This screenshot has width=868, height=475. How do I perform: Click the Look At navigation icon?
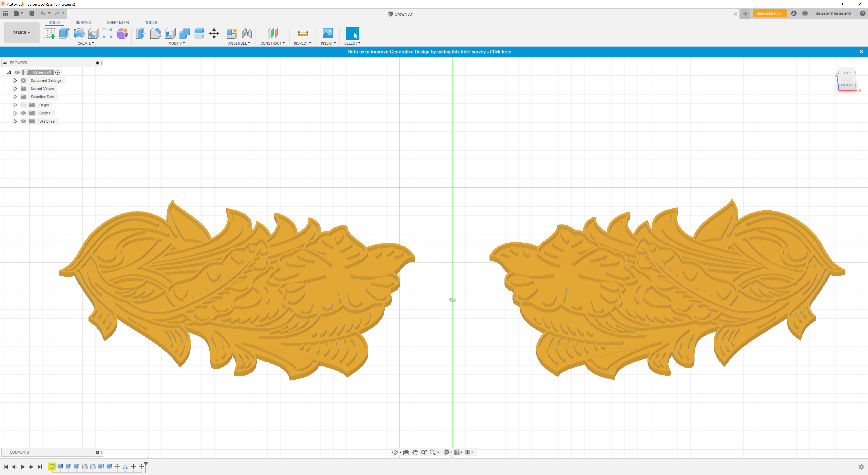(x=406, y=452)
